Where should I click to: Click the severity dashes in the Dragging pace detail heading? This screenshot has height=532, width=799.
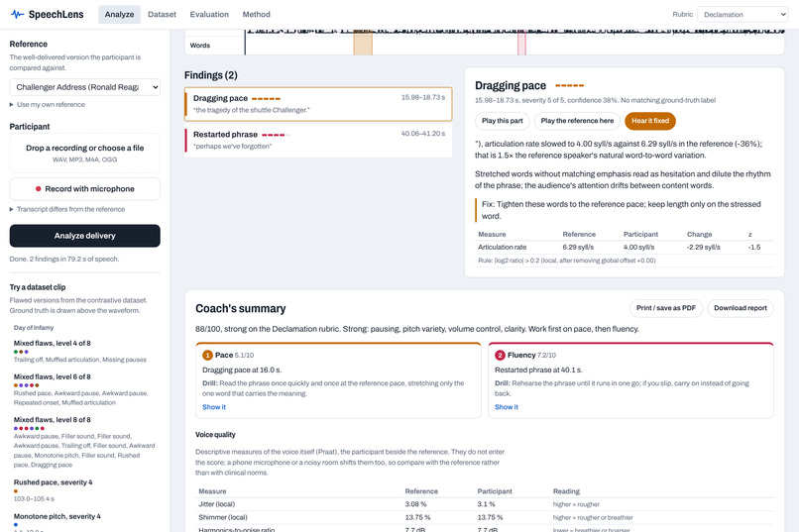point(570,85)
